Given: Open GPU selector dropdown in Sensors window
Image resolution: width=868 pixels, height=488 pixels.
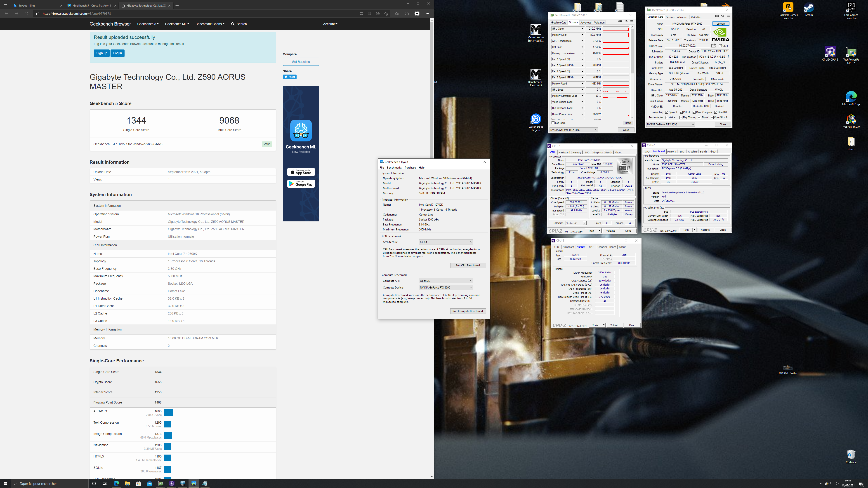Looking at the screenshot, I should 574,130.
